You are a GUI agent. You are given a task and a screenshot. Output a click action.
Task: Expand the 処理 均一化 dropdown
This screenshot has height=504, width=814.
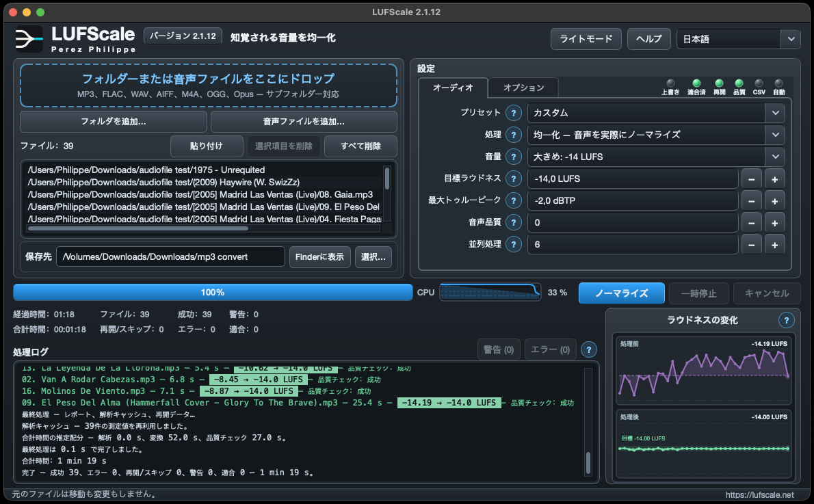tap(656, 135)
